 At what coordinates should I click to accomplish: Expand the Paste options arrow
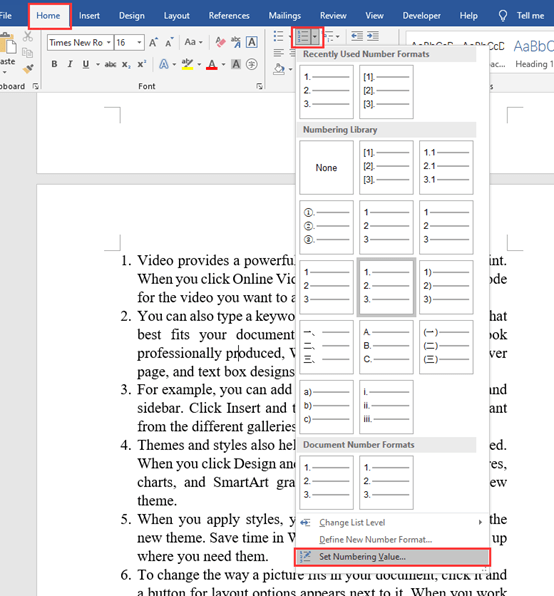[5, 72]
